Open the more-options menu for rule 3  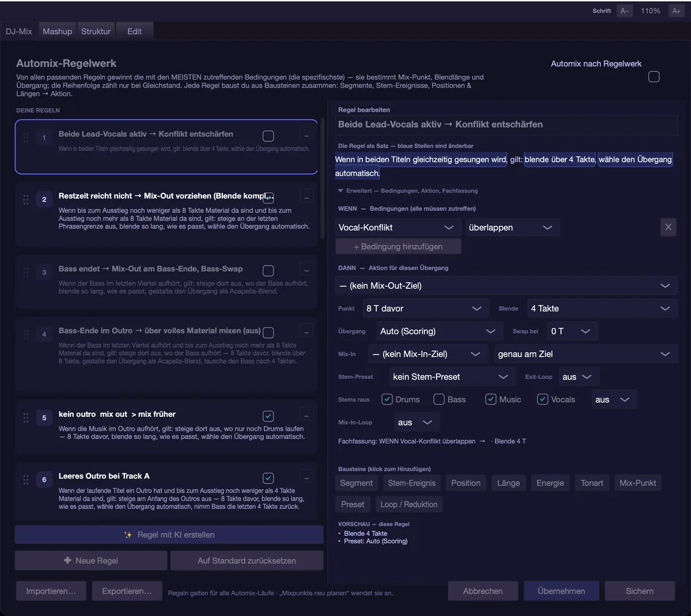tap(306, 270)
